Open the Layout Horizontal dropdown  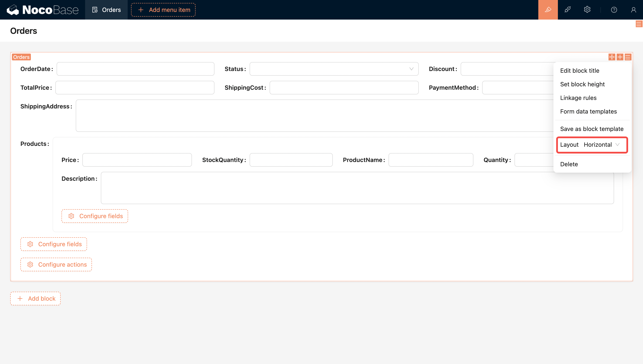(x=601, y=145)
